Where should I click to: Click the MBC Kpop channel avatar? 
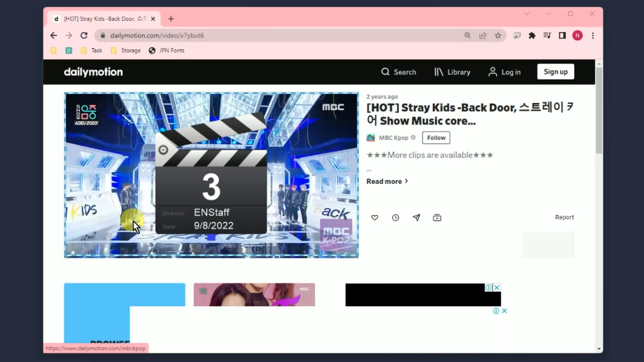coord(371,138)
